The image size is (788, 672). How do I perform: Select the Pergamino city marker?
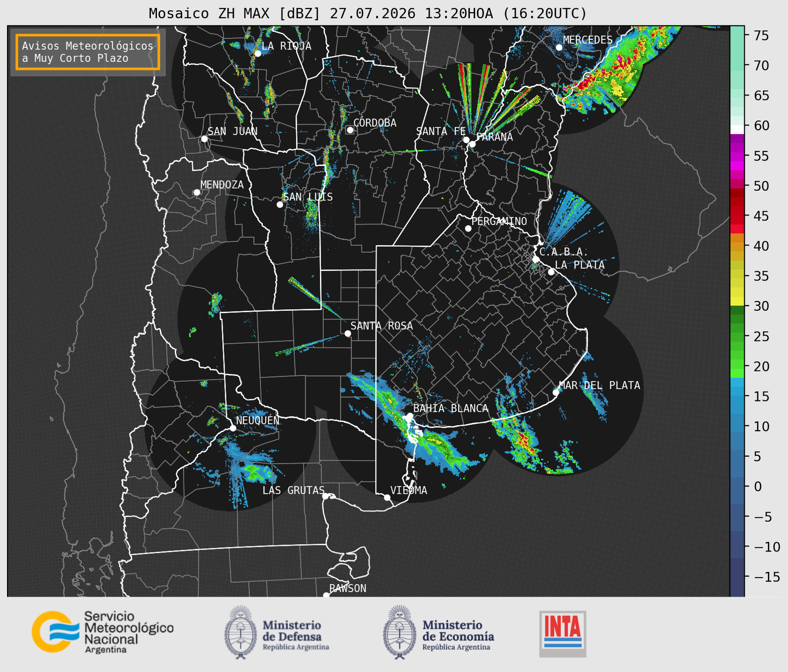[x=468, y=229]
